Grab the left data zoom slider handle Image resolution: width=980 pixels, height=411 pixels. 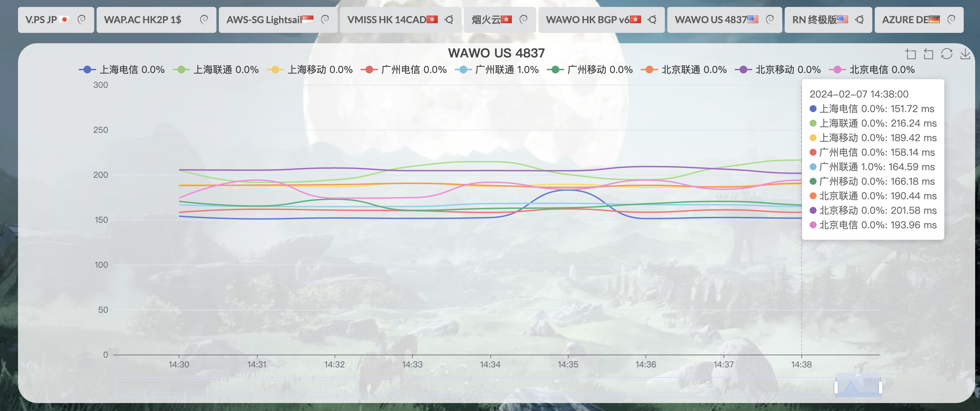click(x=836, y=387)
